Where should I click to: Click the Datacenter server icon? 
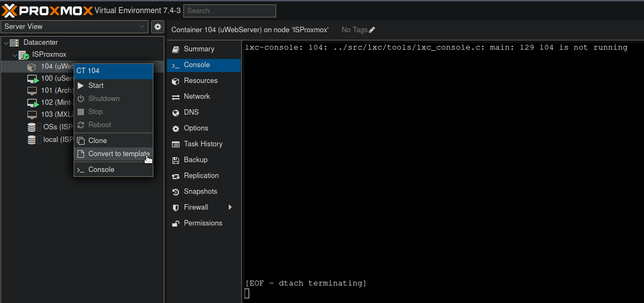click(14, 43)
